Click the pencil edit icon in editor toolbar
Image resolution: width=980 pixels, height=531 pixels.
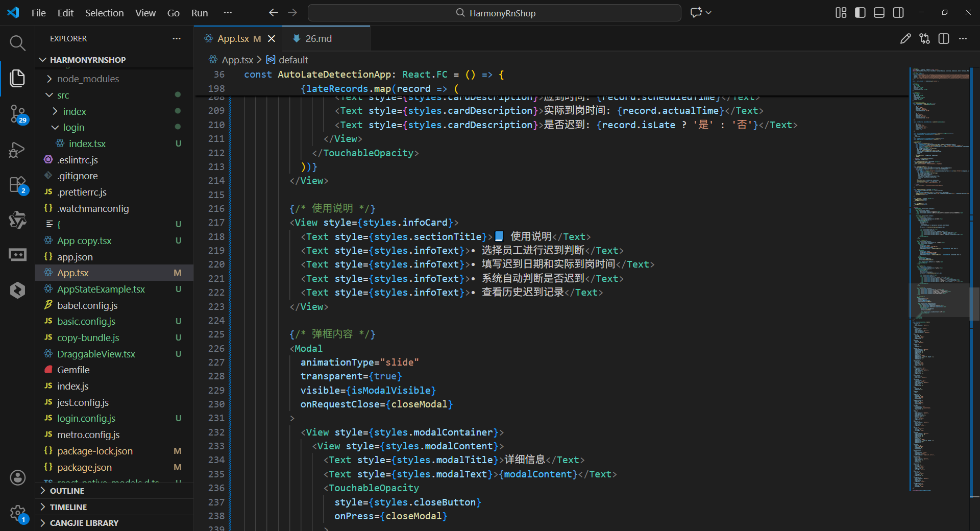click(905, 39)
